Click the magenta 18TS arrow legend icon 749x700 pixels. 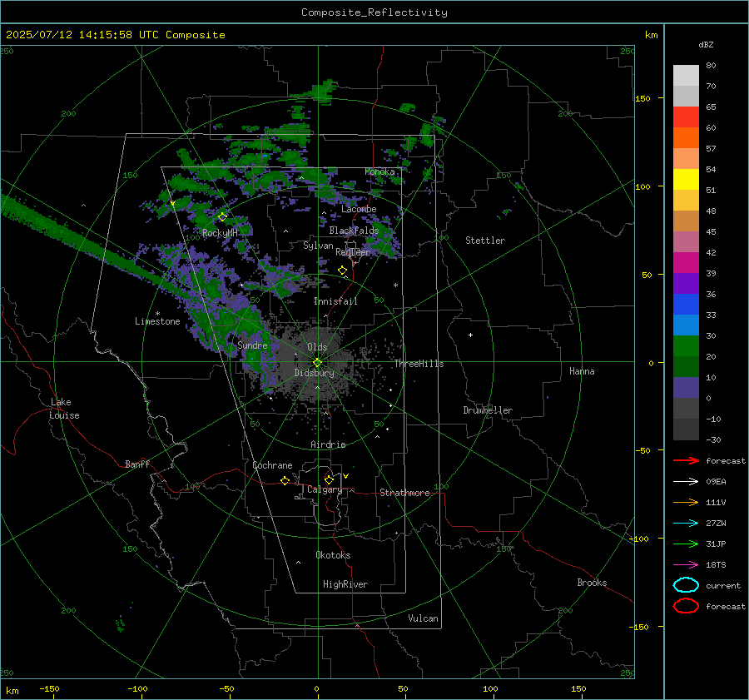click(686, 565)
